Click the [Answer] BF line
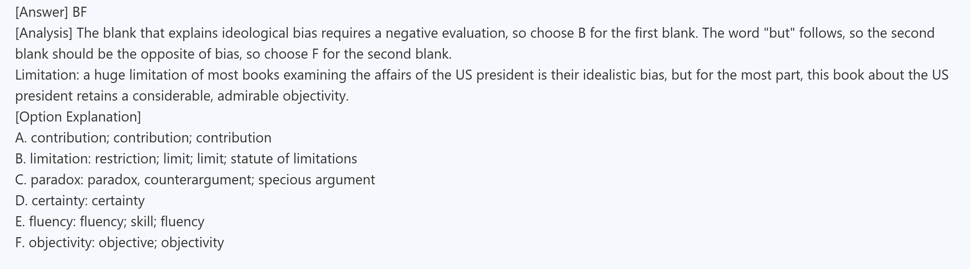 [51, 12]
